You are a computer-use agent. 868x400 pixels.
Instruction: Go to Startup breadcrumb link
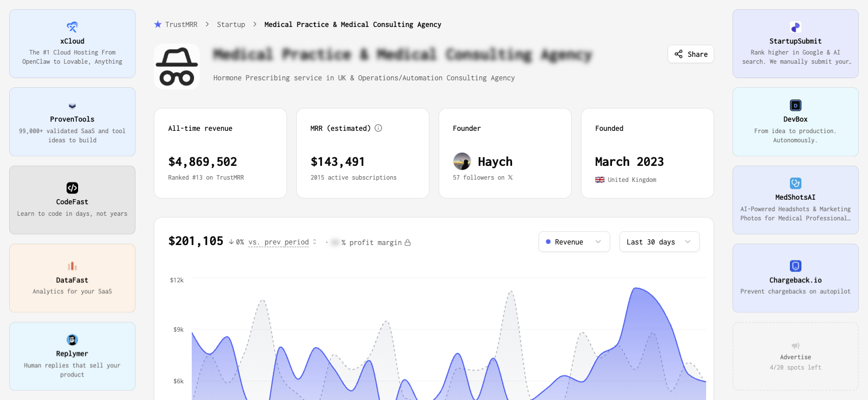coord(231,24)
